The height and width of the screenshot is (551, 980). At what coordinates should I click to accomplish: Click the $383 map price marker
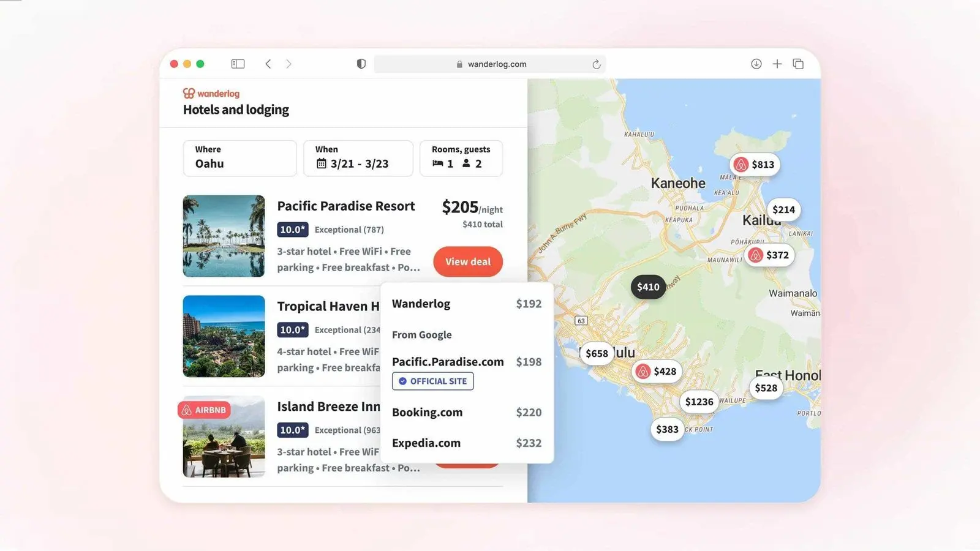[x=667, y=429]
